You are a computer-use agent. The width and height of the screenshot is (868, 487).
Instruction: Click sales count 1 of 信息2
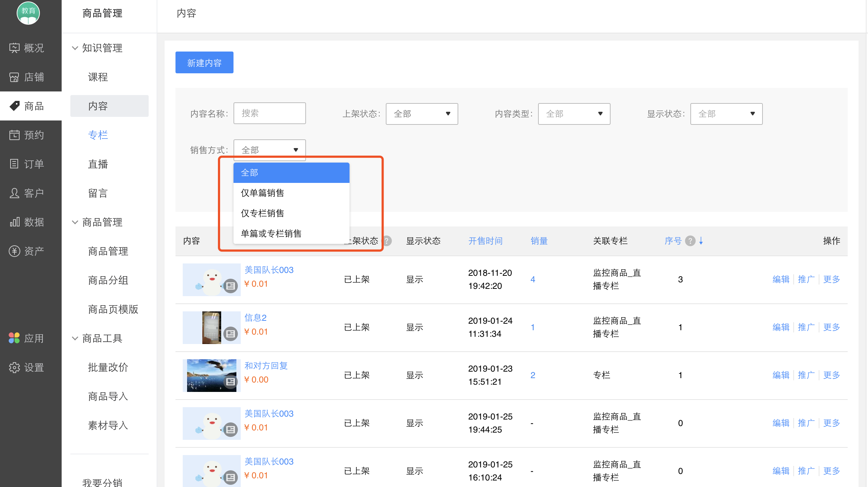pyautogui.click(x=533, y=327)
